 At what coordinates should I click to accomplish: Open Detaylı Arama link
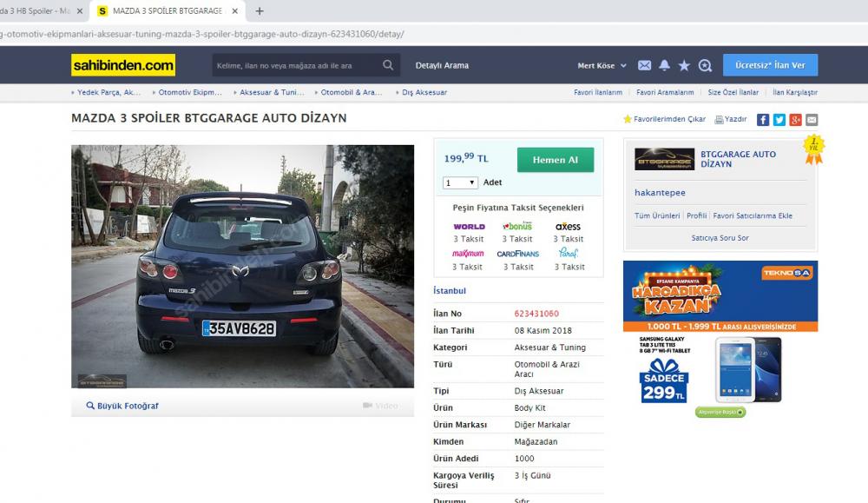pos(442,65)
